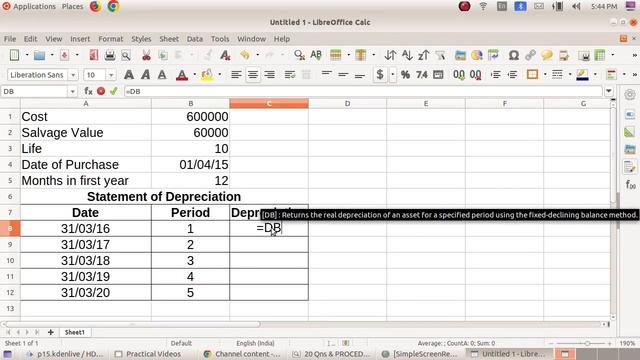This screenshot has width=640, height=360.
Task: Expand the formula bar
Action: coord(609,91)
